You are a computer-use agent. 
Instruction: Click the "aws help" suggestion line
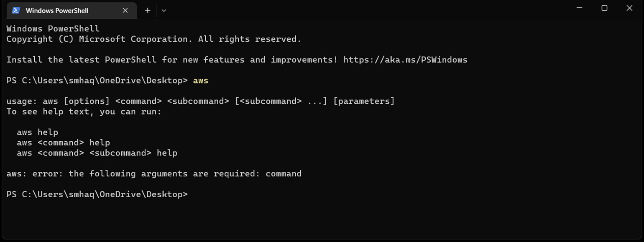(x=38, y=132)
